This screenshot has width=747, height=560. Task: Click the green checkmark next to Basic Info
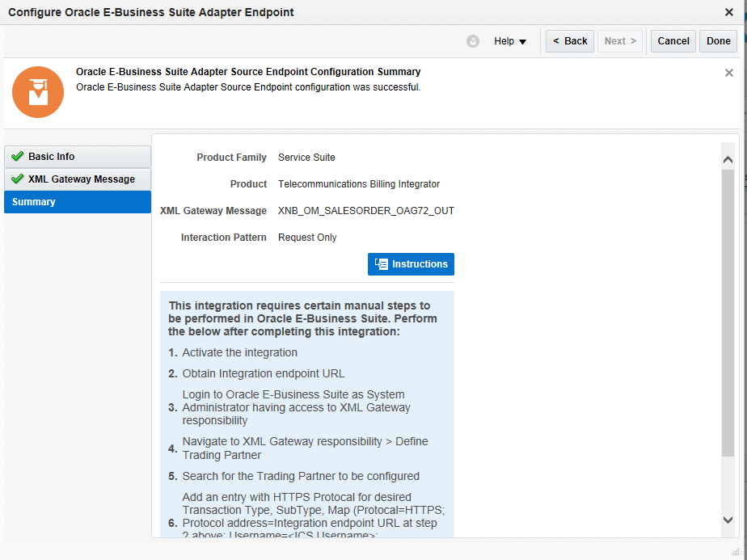[17, 156]
